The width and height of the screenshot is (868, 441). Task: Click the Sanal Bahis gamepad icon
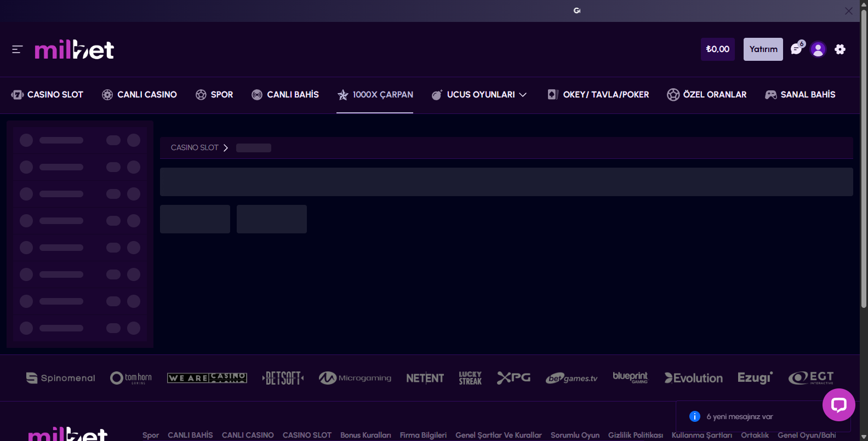[x=771, y=95]
